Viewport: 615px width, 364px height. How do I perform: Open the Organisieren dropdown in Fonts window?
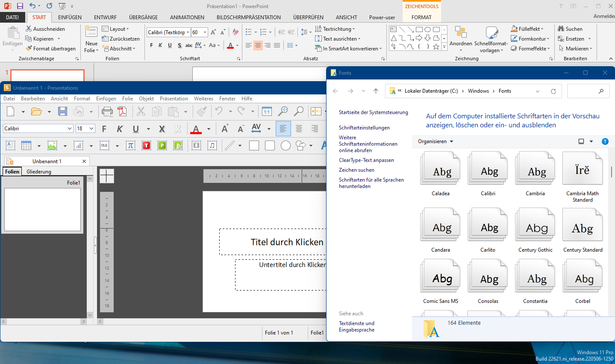tap(436, 141)
